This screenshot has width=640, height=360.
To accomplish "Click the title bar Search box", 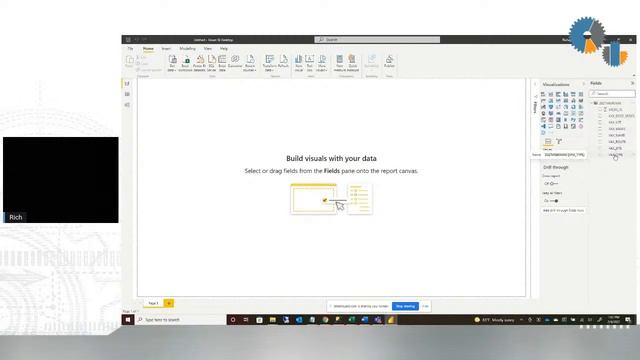I will click(377, 40).
